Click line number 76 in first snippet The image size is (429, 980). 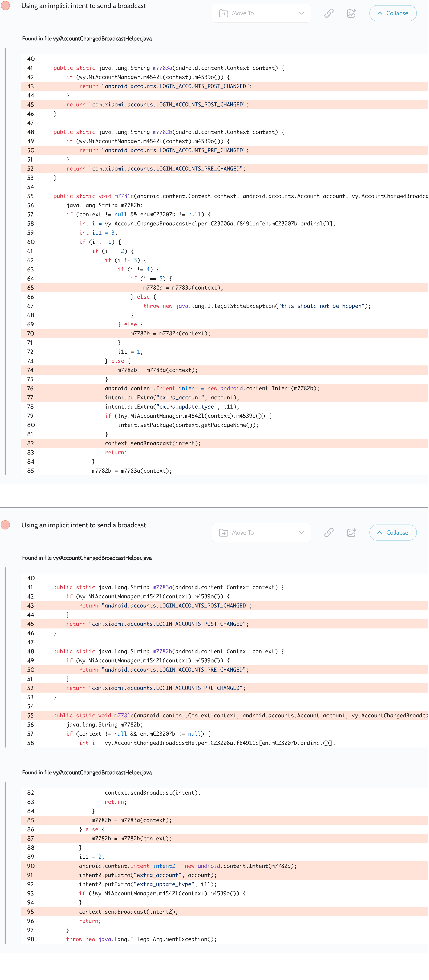(31, 388)
